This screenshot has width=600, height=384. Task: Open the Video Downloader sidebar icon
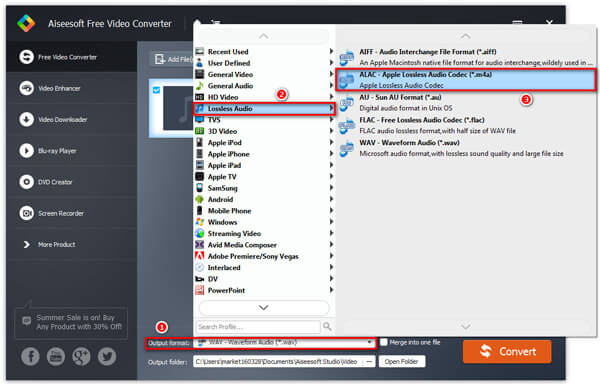26,120
